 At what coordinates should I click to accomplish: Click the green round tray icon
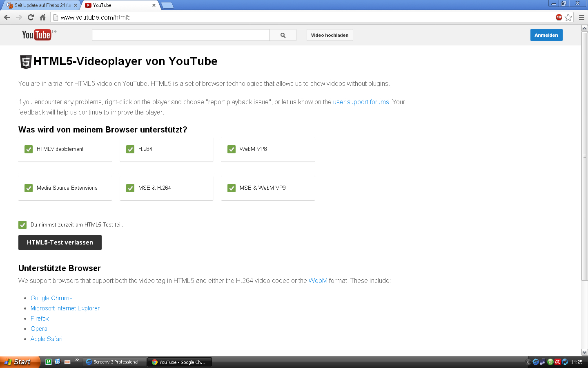click(550, 362)
